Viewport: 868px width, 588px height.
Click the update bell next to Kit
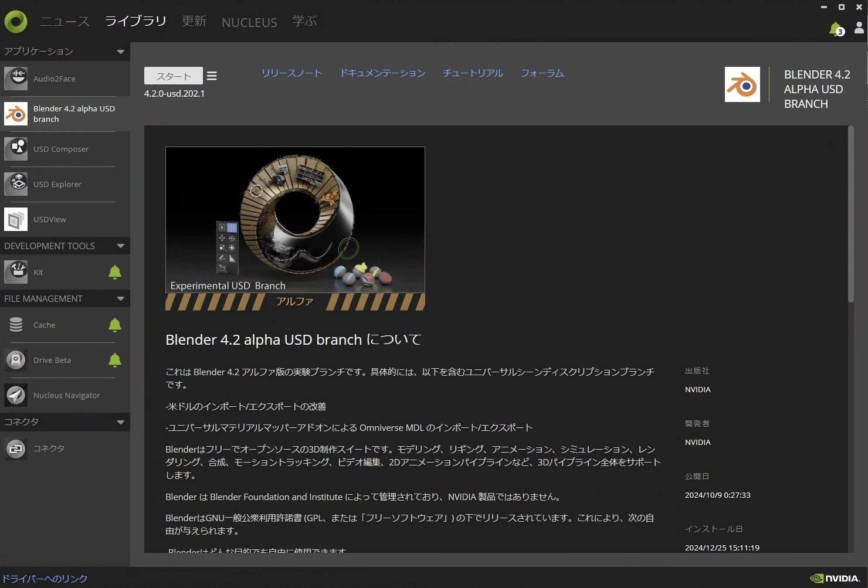[x=115, y=271]
